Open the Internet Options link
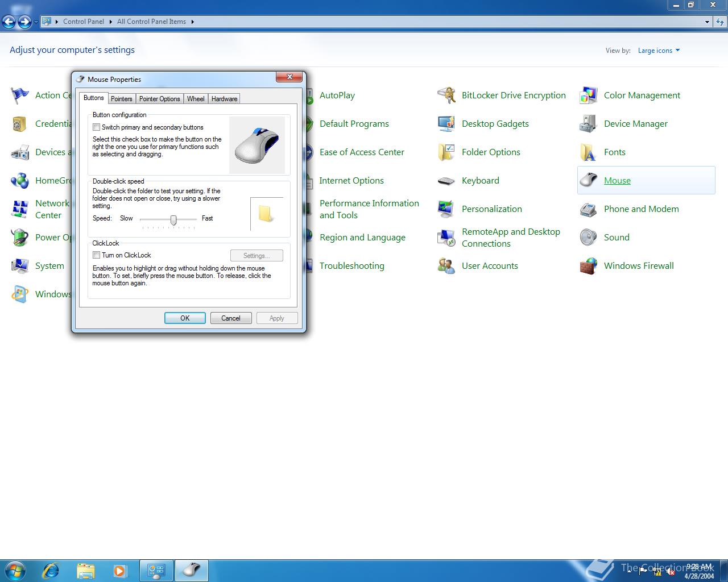 coord(351,181)
